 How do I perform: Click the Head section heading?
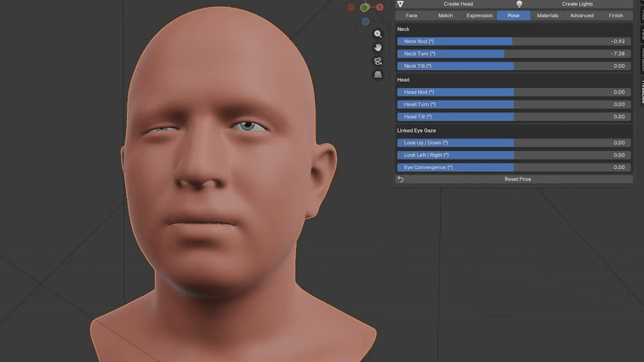click(x=403, y=80)
